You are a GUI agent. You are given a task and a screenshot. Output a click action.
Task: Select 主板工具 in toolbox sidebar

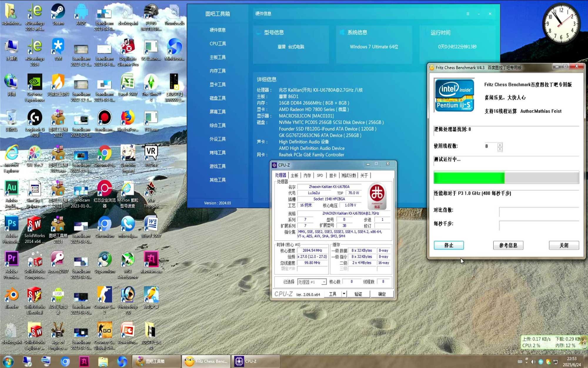[x=218, y=57]
